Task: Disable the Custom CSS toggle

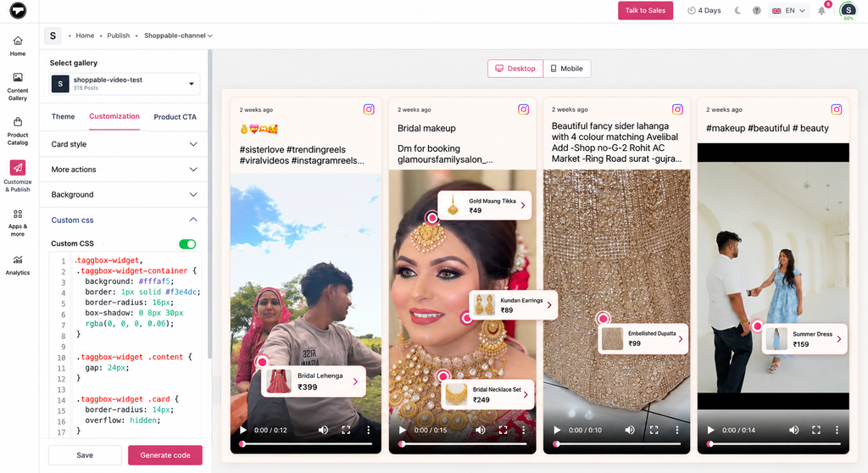Action: [x=187, y=243]
